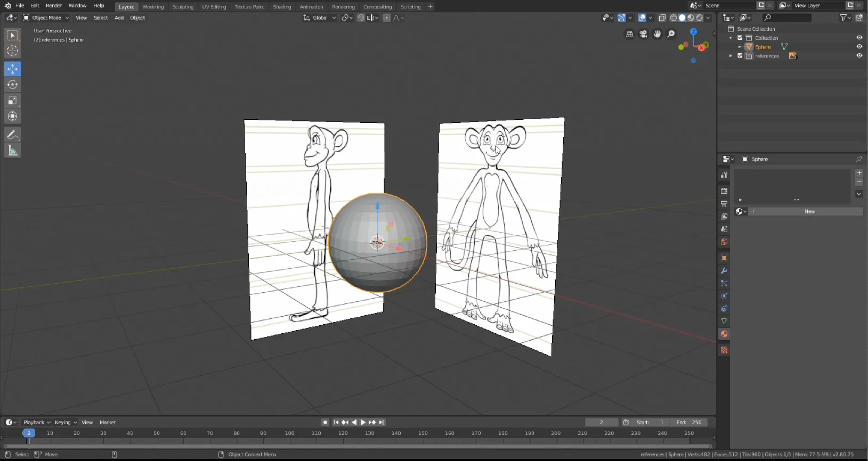Expand the references collection in outliner
Viewport: 868px width, 461px height.
731,56
